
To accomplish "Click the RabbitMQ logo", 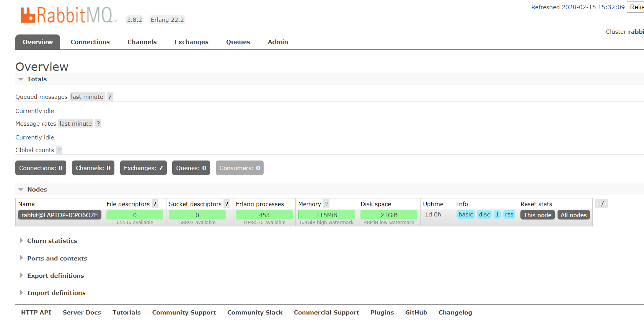I will pos(67,15).
